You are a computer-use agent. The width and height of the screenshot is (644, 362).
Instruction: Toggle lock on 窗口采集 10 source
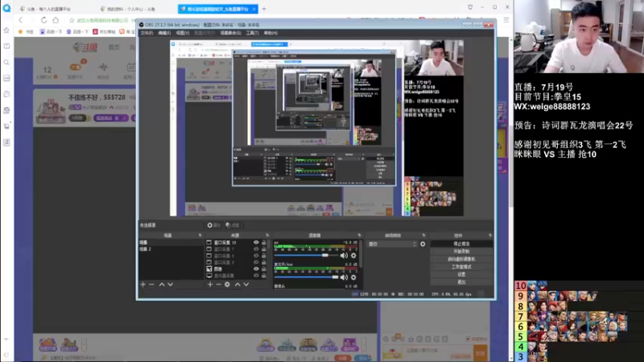(264, 243)
